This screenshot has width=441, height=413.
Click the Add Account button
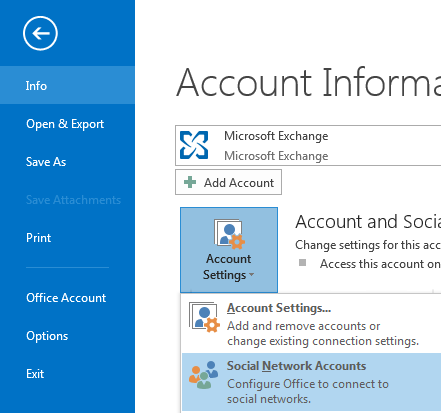click(x=228, y=182)
